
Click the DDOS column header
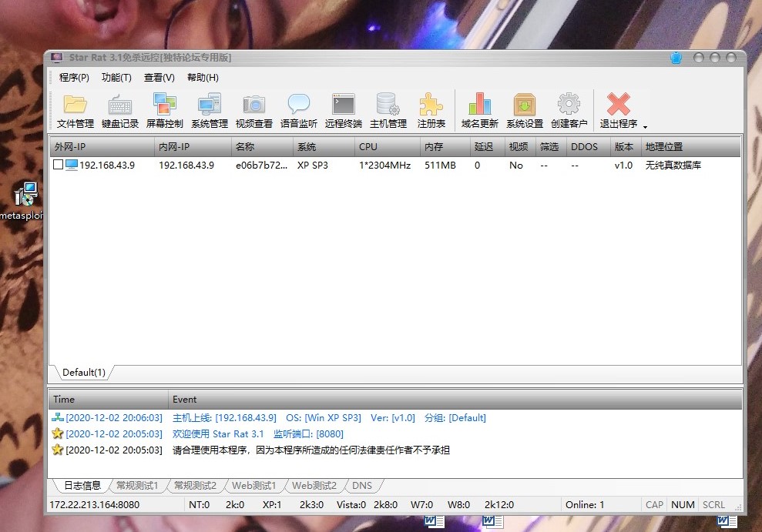click(588, 146)
